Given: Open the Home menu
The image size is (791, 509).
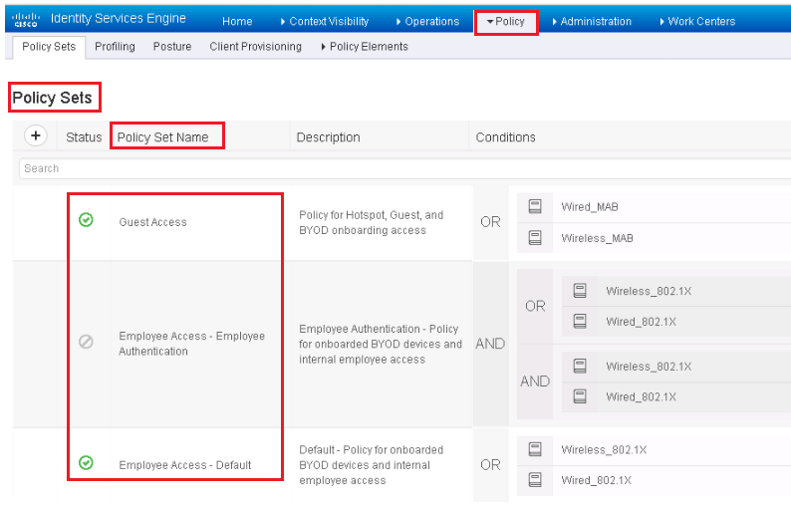Looking at the screenshot, I should [x=237, y=21].
